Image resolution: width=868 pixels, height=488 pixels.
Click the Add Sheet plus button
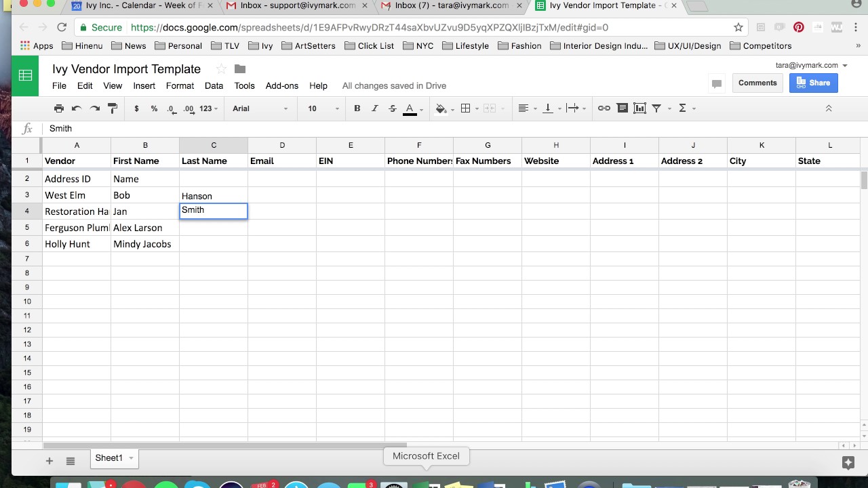[x=50, y=461]
